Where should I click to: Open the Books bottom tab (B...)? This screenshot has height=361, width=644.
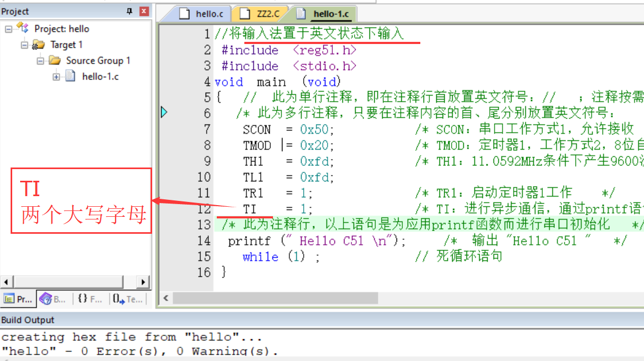pos(53,299)
